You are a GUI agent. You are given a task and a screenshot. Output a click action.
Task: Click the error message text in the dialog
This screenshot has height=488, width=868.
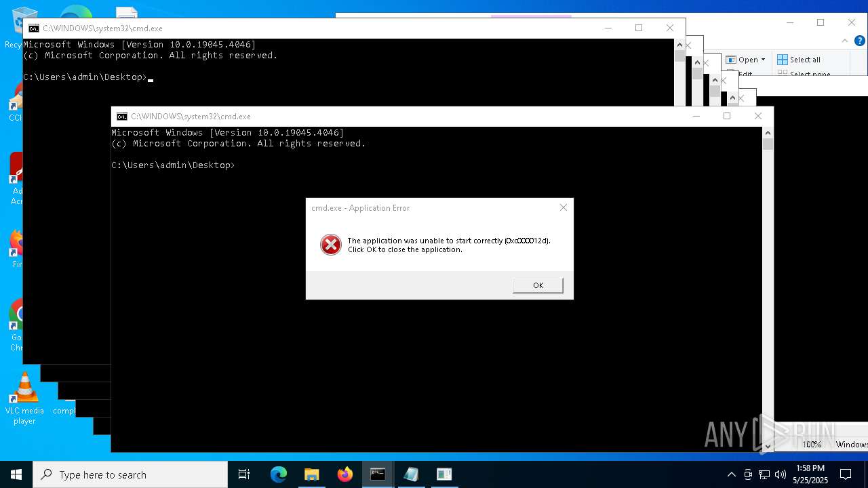(x=449, y=245)
